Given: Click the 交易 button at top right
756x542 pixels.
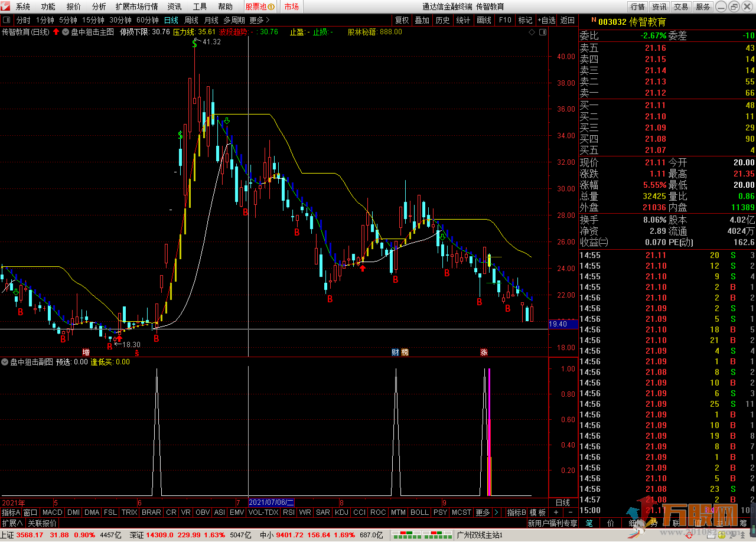Looking at the screenshot, I should tap(681, 6).
